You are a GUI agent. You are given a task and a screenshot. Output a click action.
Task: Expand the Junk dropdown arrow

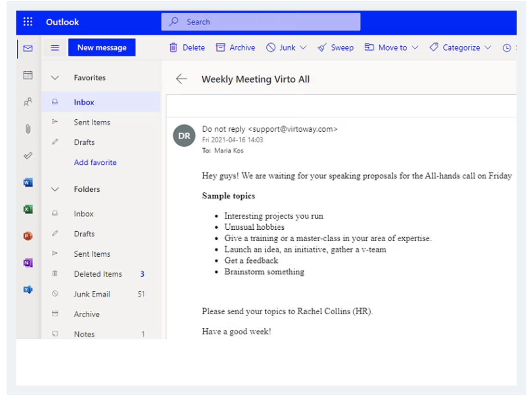click(x=304, y=48)
